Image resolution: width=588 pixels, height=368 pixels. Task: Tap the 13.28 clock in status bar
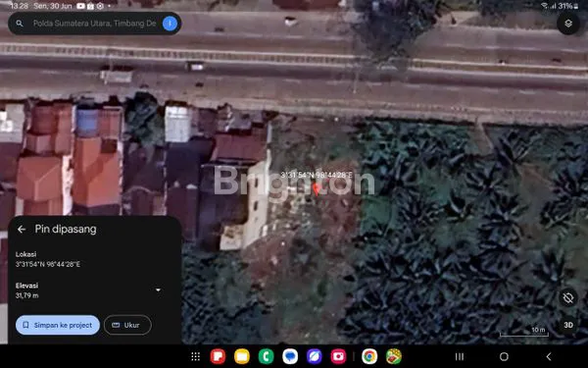point(19,6)
